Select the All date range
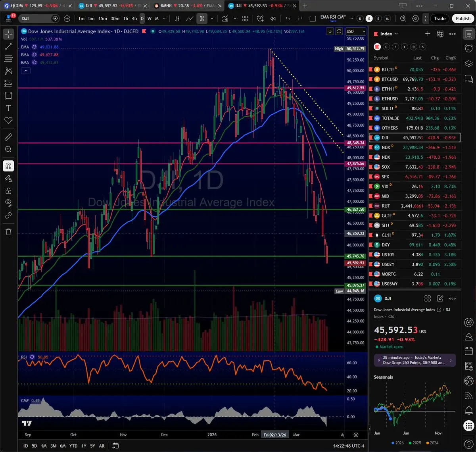This screenshot has width=476, height=452. [102, 446]
